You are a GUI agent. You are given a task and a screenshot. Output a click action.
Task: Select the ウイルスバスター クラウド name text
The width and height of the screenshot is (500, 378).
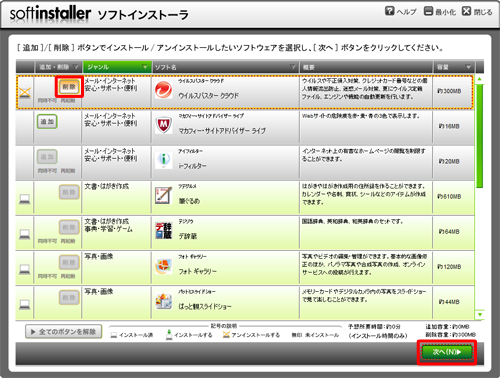coord(209,96)
